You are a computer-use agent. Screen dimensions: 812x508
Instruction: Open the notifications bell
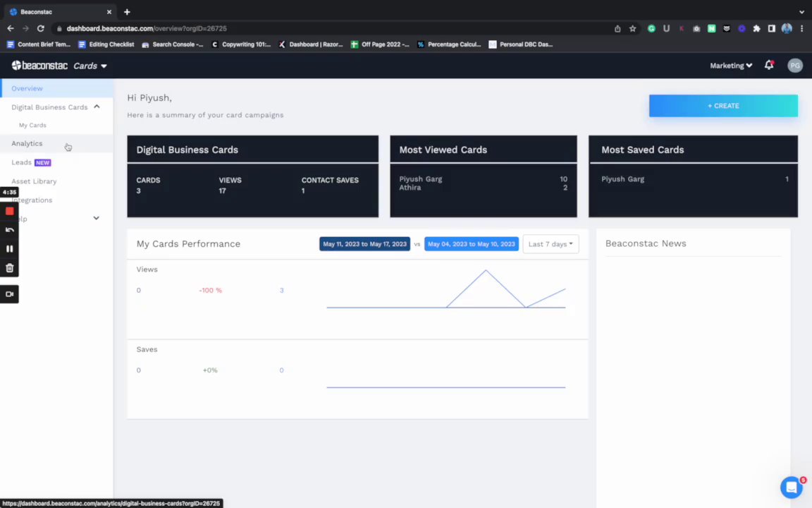[x=769, y=66]
